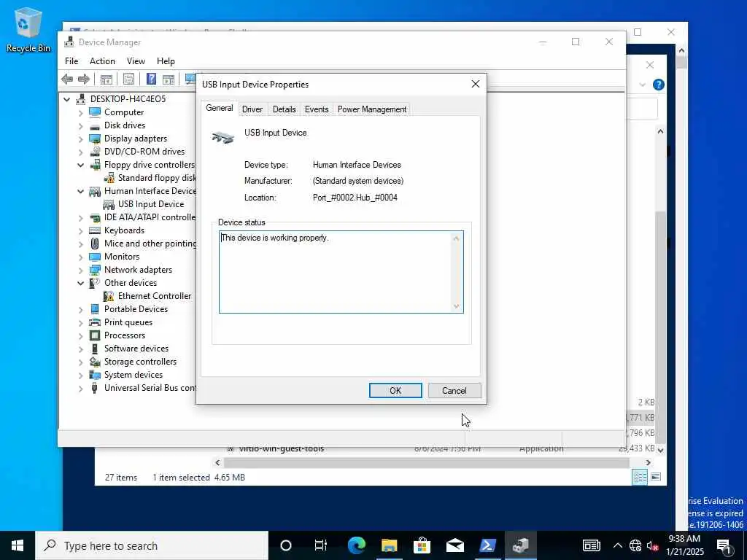Select the General tab
Viewport: 747px width, 560px height.
(219, 108)
